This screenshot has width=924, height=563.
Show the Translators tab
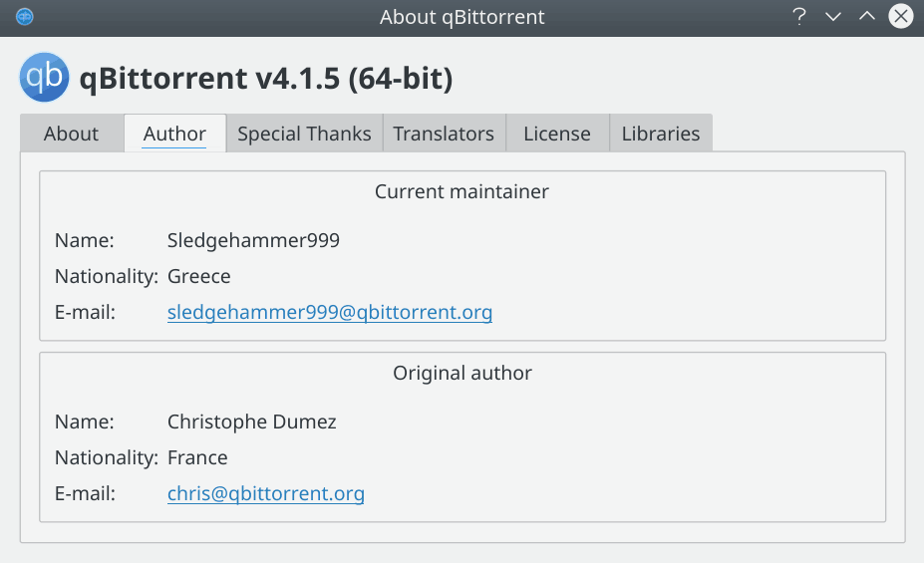[444, 134]
